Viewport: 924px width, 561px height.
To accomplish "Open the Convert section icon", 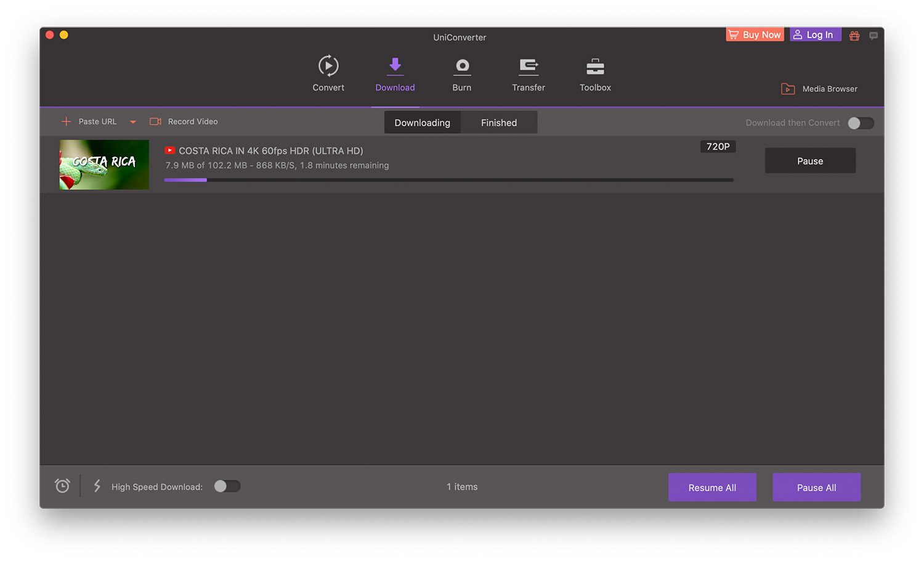I will [328, 67].
